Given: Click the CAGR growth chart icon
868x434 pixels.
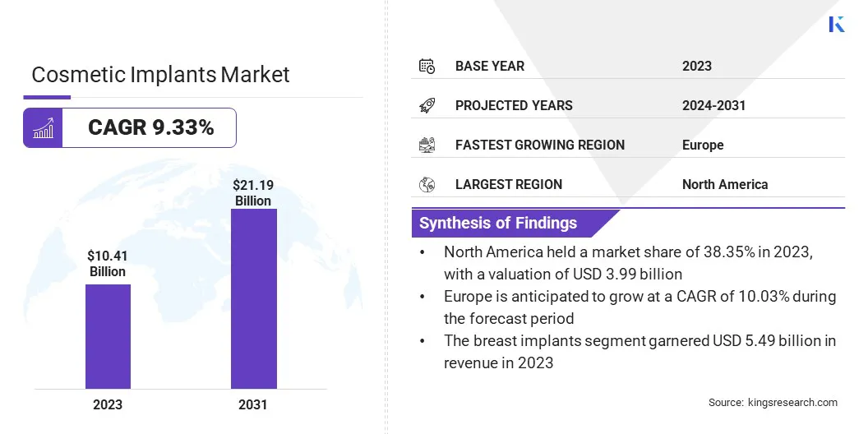Looking at the screenshot, I should click(x=43, y=128).
